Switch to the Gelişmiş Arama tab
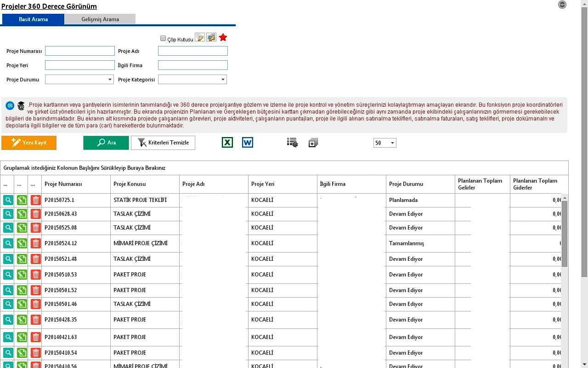 point(100,19)
